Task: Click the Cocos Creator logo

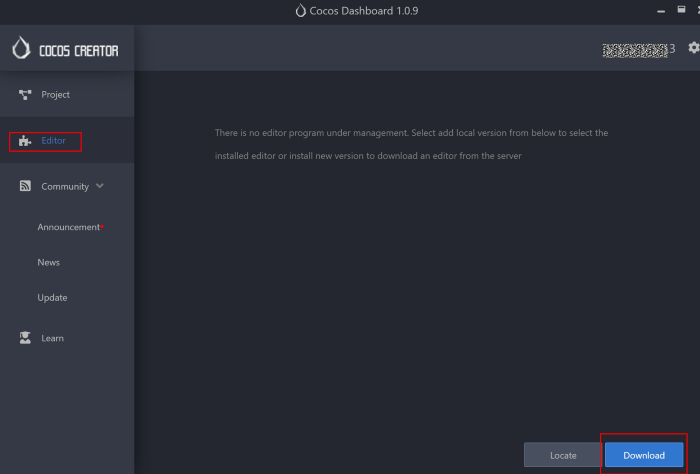Action: click(x=66, y=48)
